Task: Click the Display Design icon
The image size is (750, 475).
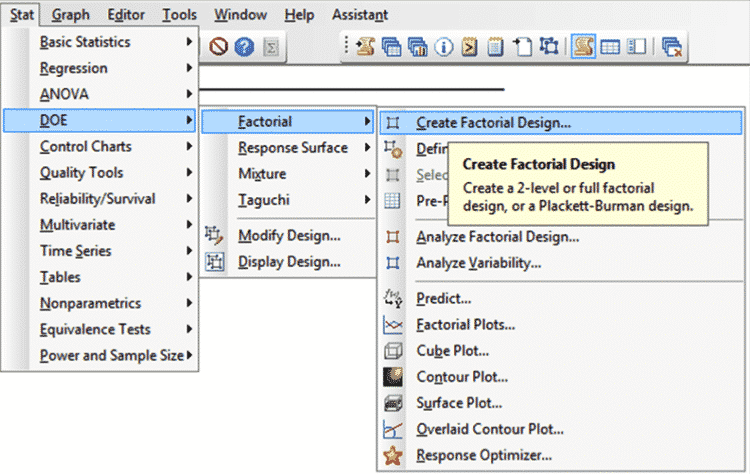Action: pos(214,262)
